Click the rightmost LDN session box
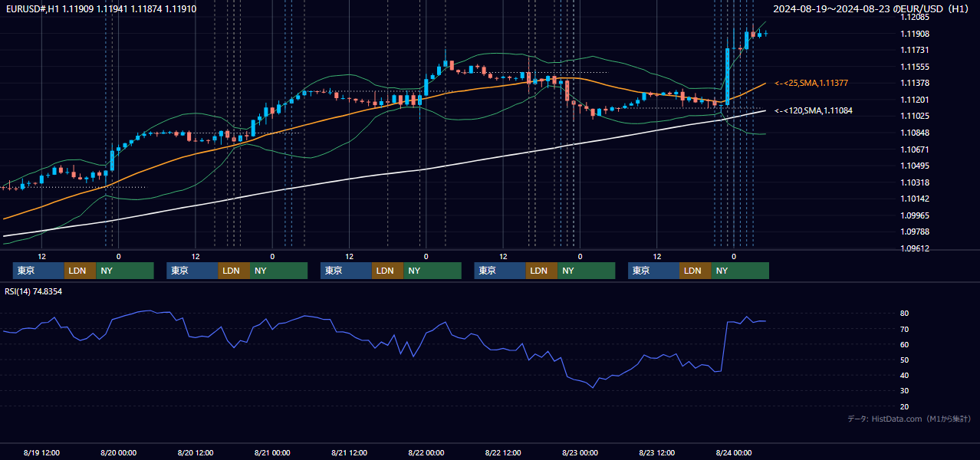980x460 pixels. coord(696,271)
